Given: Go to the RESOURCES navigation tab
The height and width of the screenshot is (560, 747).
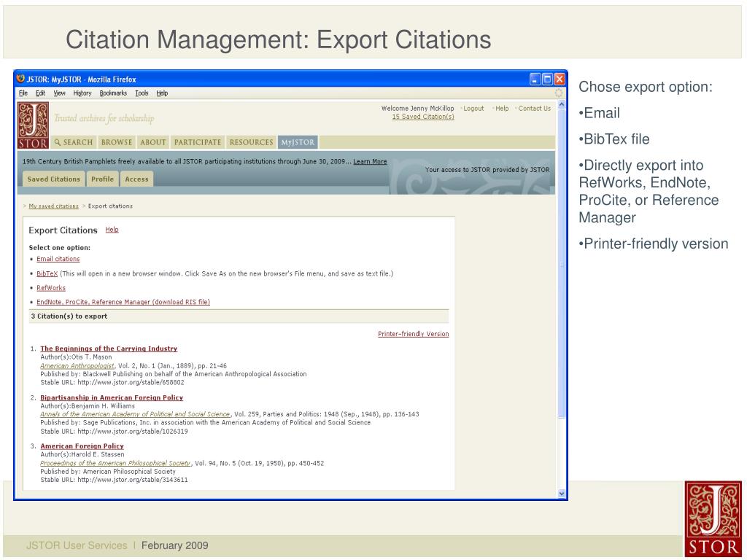Looking at the screenshot, I should (x=251, y=142).
